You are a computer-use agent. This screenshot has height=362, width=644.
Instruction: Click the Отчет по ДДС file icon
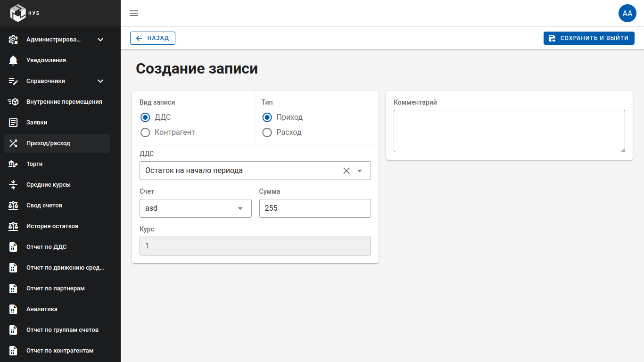pyautogui.click(x=13, y=247)
